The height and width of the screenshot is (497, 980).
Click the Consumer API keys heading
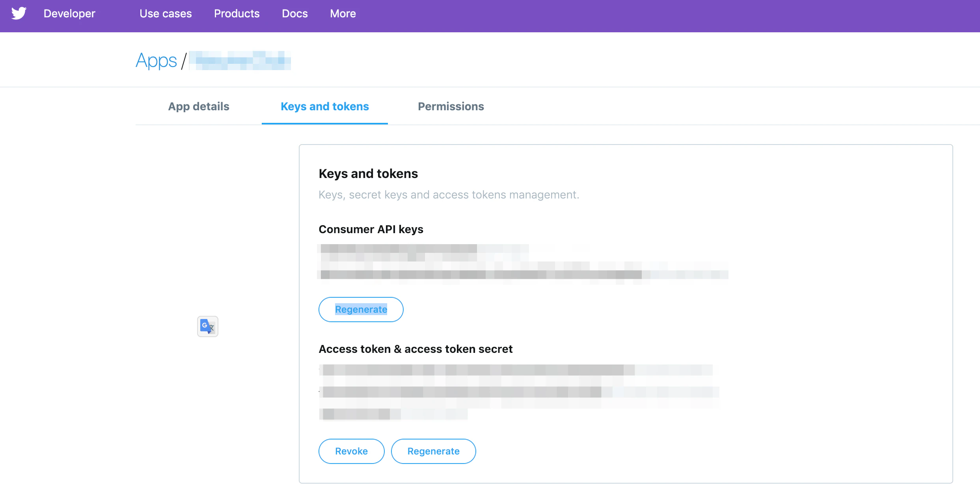pyautogui.click(x=371, y=229)
